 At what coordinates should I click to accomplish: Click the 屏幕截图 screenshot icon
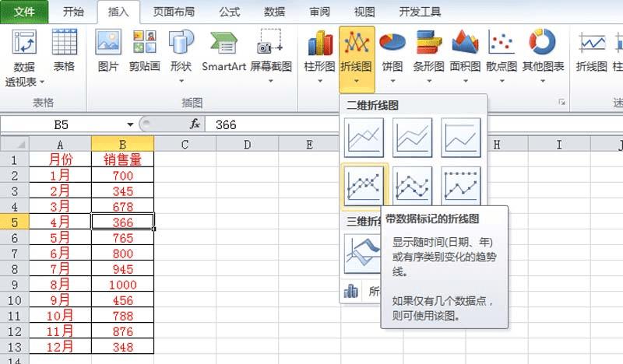[x=270, y=42]
